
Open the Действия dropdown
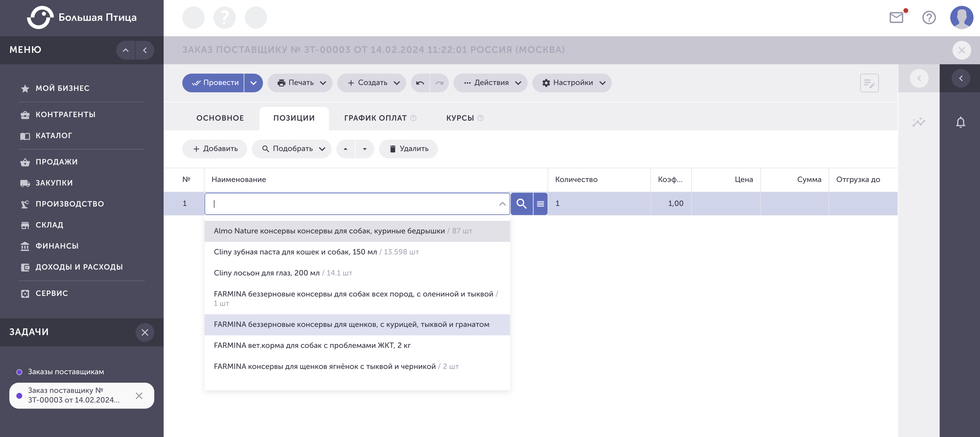[491, 83]
